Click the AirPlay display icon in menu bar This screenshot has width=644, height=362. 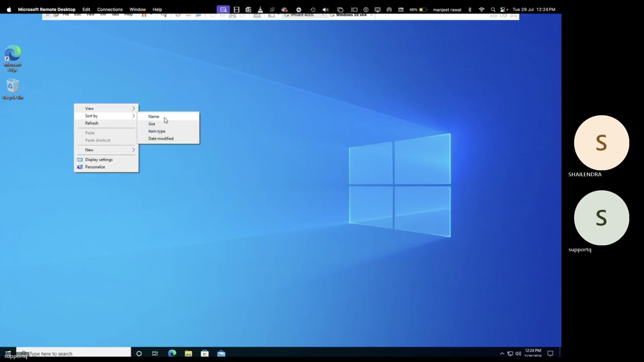(x=377, y=9)
